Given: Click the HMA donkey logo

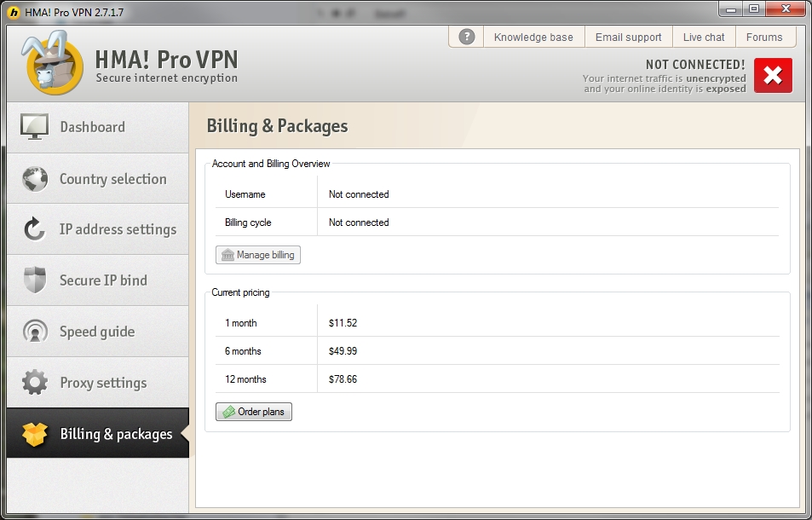Looking at the screenshot, I should coord(52,63).
